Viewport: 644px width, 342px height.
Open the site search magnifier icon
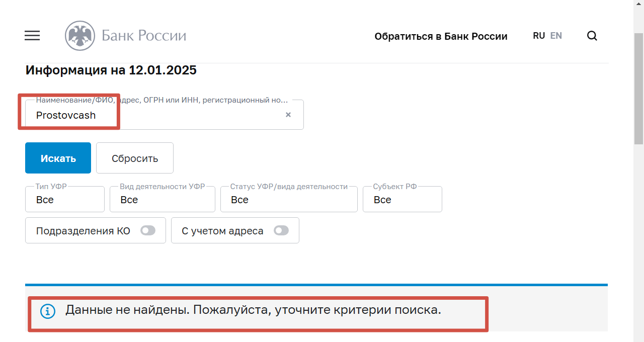tap(592, 36)
